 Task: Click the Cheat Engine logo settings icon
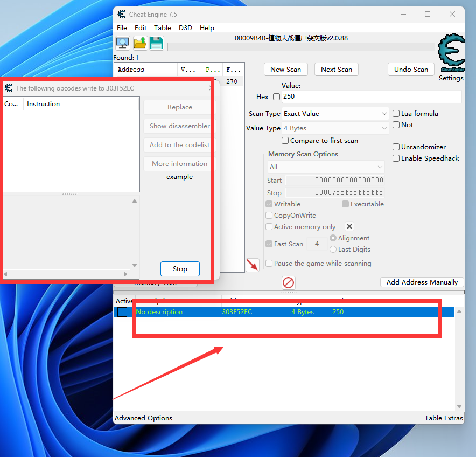[451, 54]
